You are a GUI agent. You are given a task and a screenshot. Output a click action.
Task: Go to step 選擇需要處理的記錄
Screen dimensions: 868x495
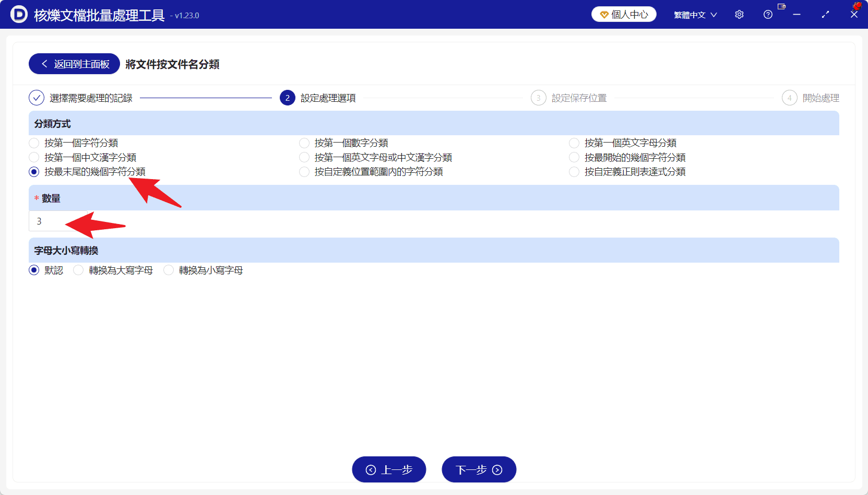click(91, 98)
